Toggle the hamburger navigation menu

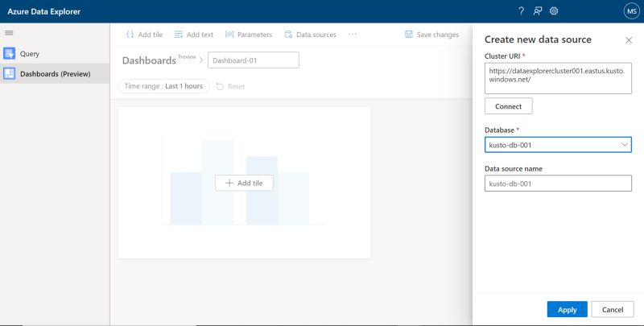(9, 33)
